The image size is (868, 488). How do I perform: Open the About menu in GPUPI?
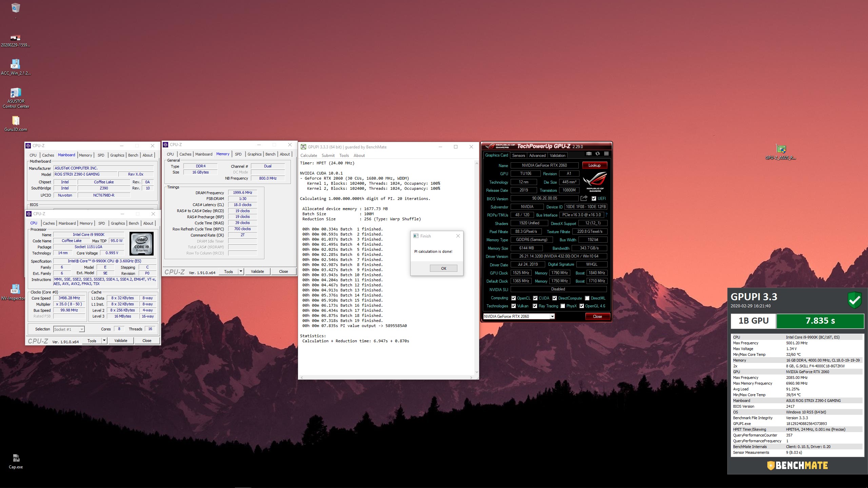click(x=359, y=156)
